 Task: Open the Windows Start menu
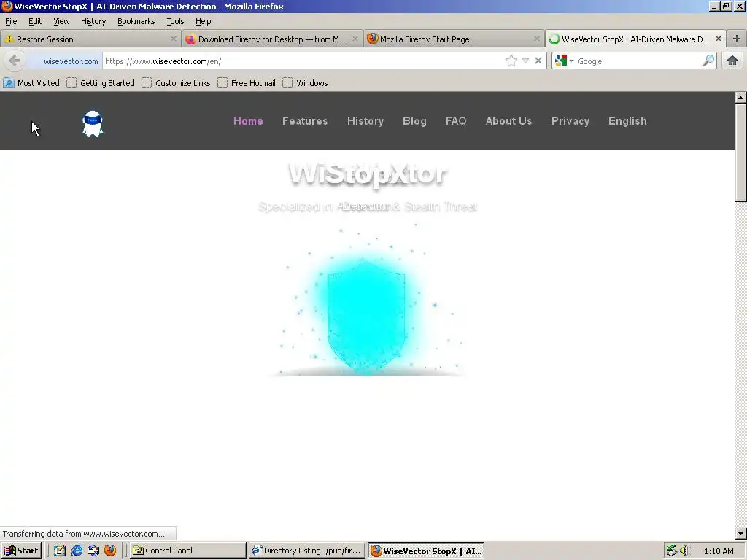21,551
